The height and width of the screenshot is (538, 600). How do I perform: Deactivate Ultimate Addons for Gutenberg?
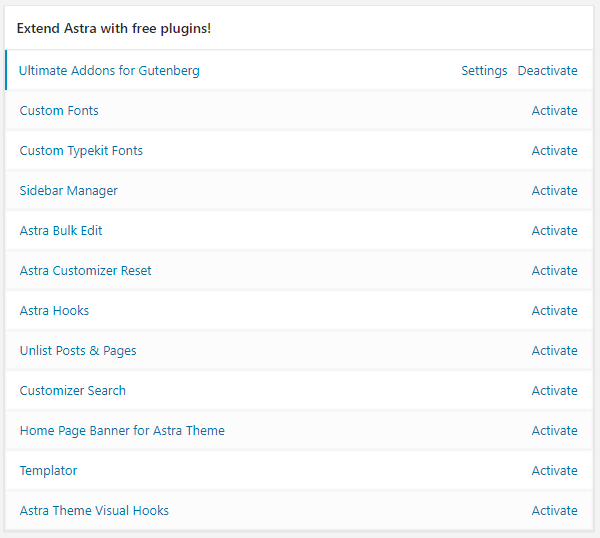[x=548, y=70]
